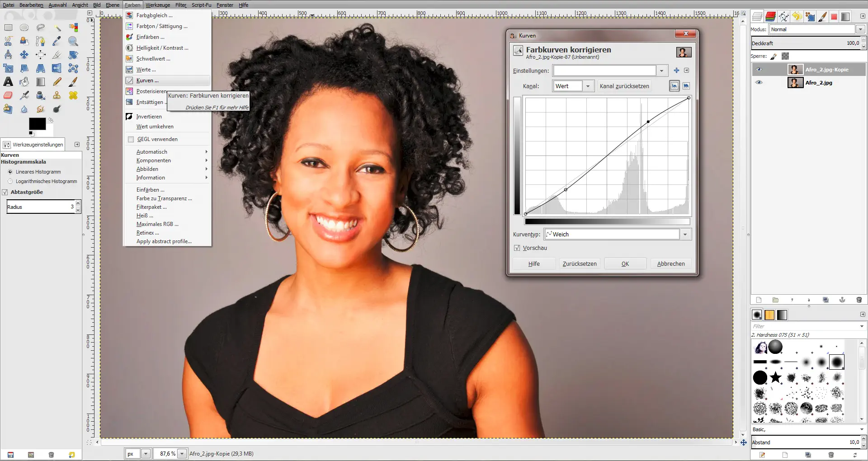
Task: Hide the Afro_2.jpg layer visibility
Action: click(x=759, y=82)
